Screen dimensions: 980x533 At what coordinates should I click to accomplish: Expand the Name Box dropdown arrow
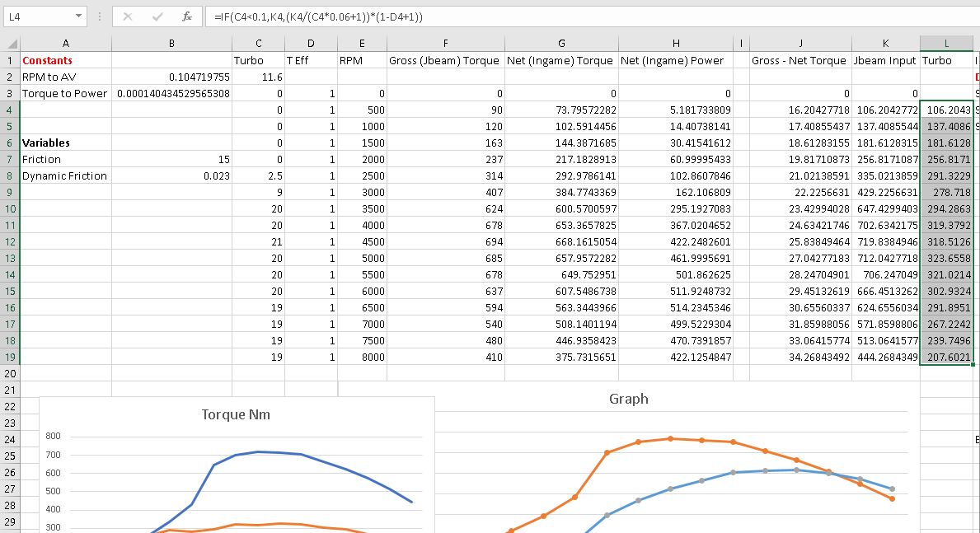[x=79, y=16]
